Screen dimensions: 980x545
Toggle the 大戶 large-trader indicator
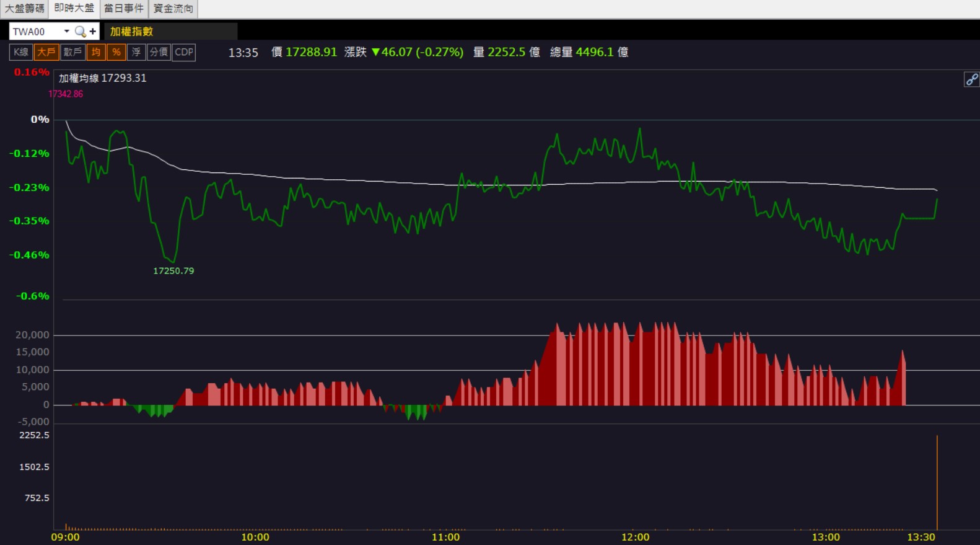point(46,52)
